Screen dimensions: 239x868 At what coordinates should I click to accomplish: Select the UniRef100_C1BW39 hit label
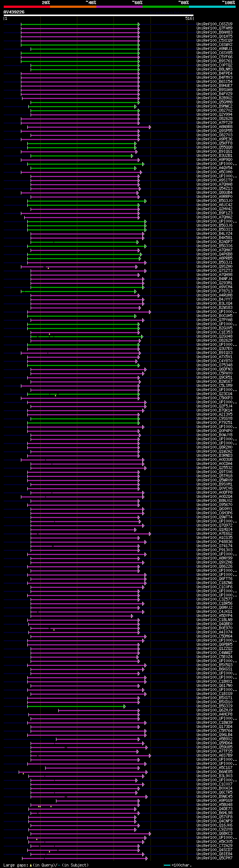point(214,723)
